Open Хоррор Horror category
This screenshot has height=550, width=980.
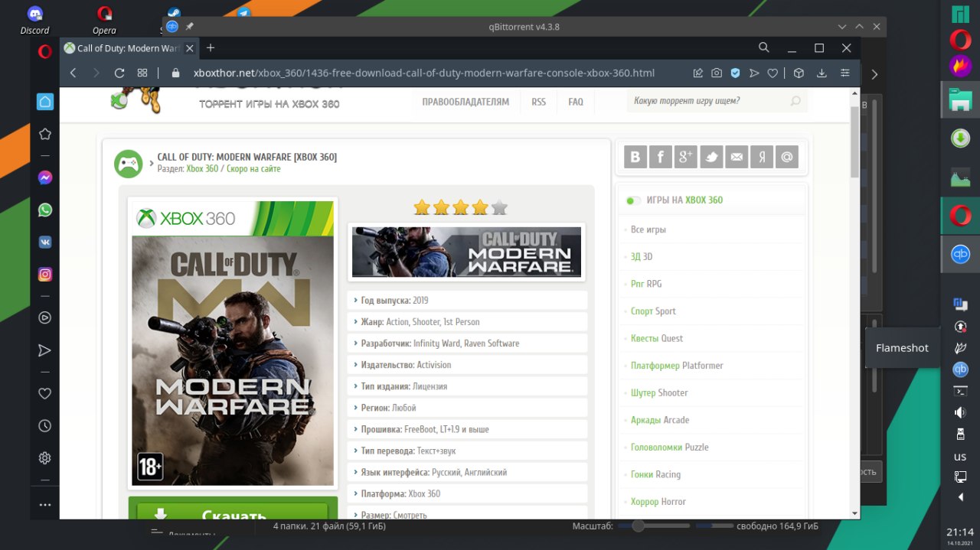658,502
